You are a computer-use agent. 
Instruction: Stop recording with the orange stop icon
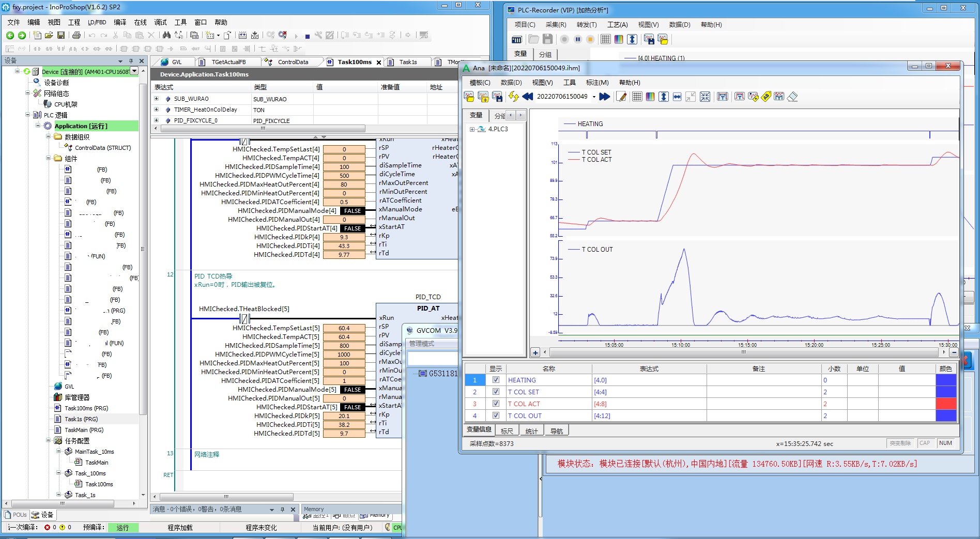591,39
